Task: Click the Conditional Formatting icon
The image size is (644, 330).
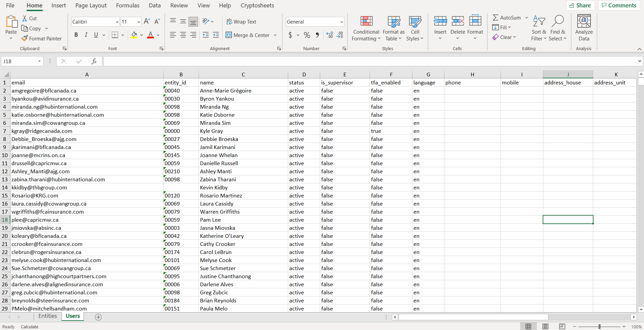Action: tap(366, 22)
